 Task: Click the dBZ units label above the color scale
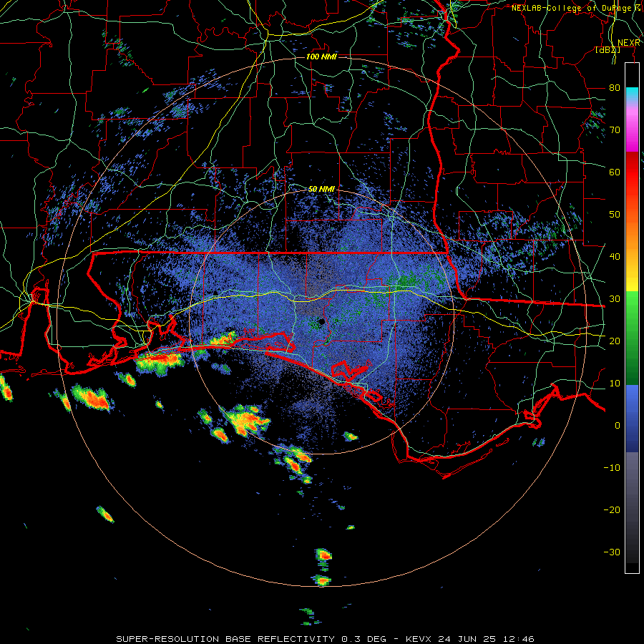[x=608, y=49]
